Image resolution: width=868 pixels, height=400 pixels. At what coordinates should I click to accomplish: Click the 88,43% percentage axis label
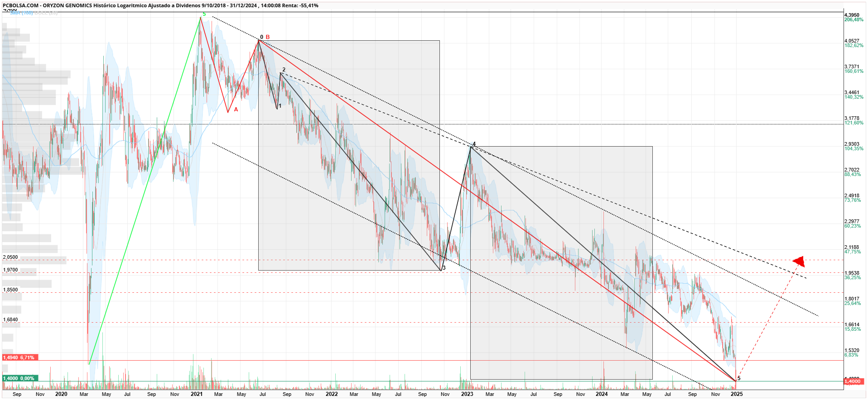pos(853,174)
